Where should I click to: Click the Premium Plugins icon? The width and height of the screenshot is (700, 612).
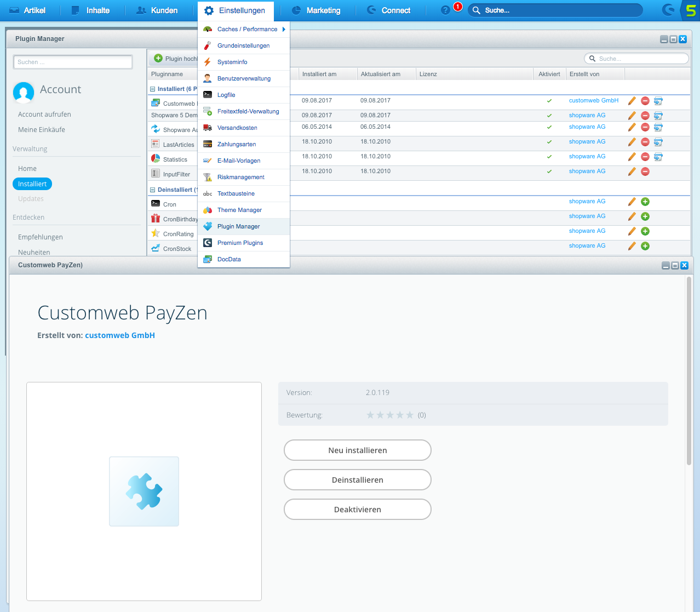coord(208,243)
